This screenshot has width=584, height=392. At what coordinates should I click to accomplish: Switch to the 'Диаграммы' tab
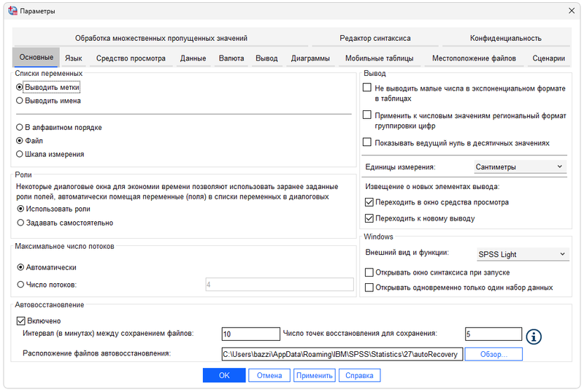310,58
